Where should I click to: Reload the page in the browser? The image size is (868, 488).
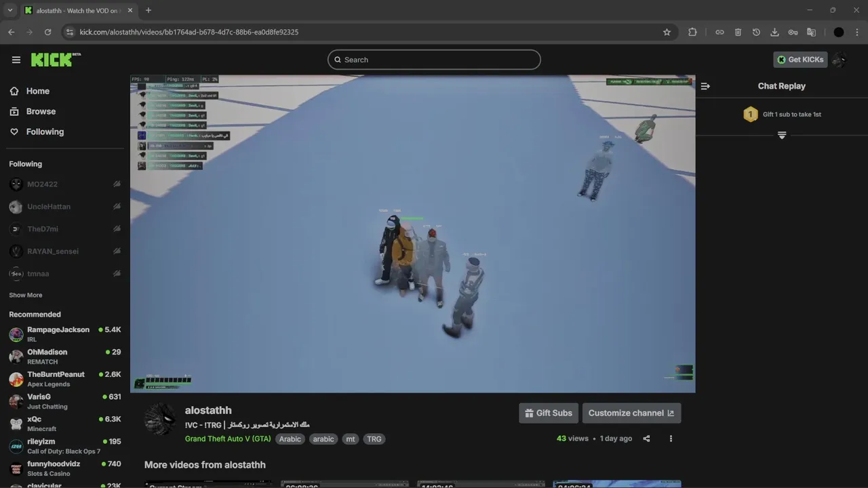pyautogui.click(x=47, y=32)
